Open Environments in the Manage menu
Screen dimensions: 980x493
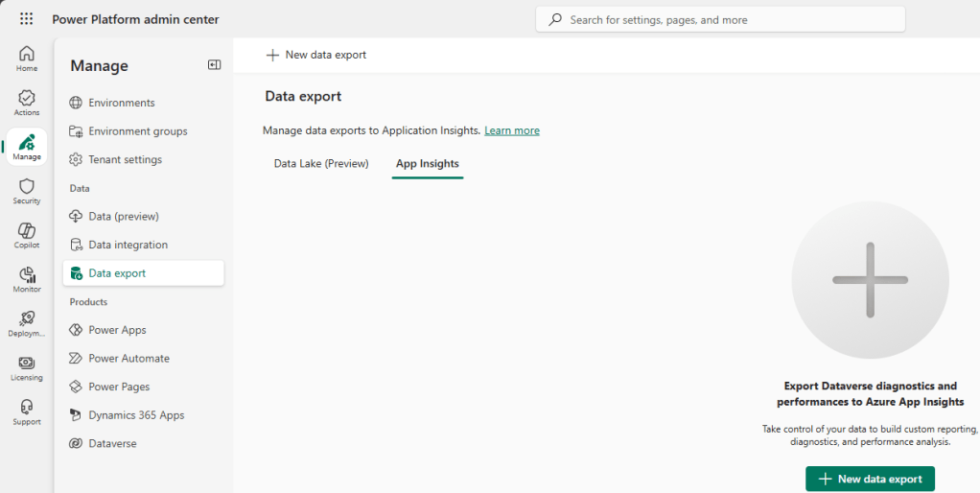point(122,103)
